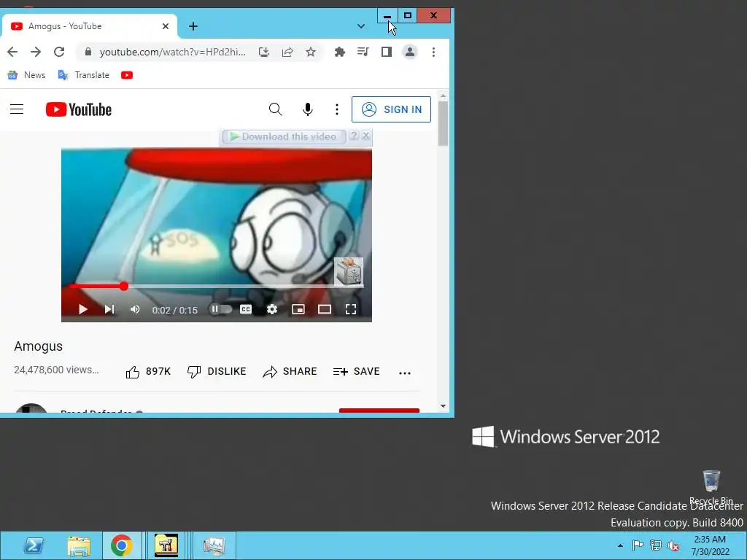The width and height of the screenshot is (747, 560).
Task: View site information via the lock icon
Action: [x=88, y=52]
